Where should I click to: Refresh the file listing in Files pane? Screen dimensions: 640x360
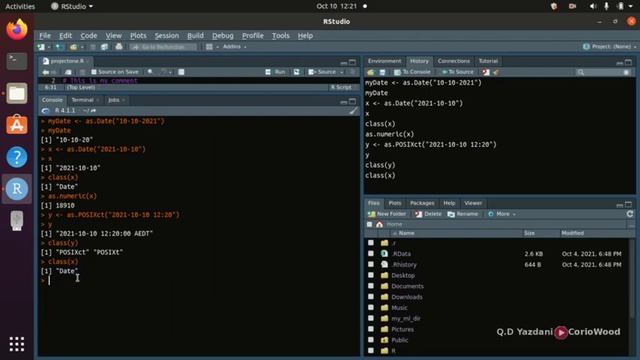point(630,214)
